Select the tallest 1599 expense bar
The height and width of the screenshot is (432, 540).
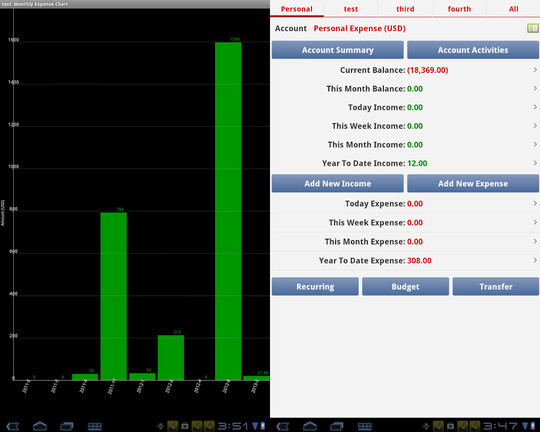[228, 211]
